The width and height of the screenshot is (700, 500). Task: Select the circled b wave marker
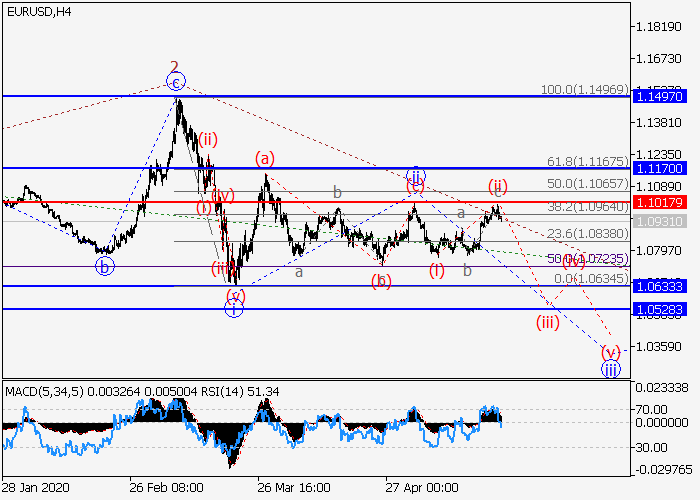(x=104, y=266)
